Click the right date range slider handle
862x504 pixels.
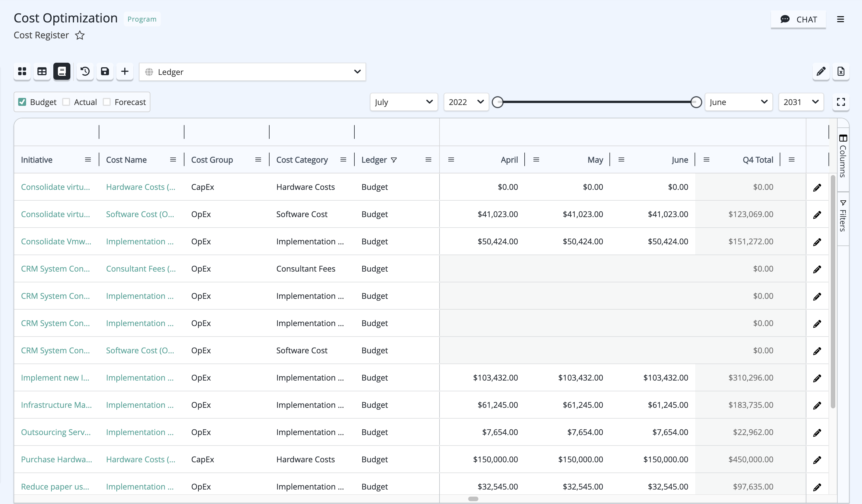pyautogui.click(x=696, y=102)
